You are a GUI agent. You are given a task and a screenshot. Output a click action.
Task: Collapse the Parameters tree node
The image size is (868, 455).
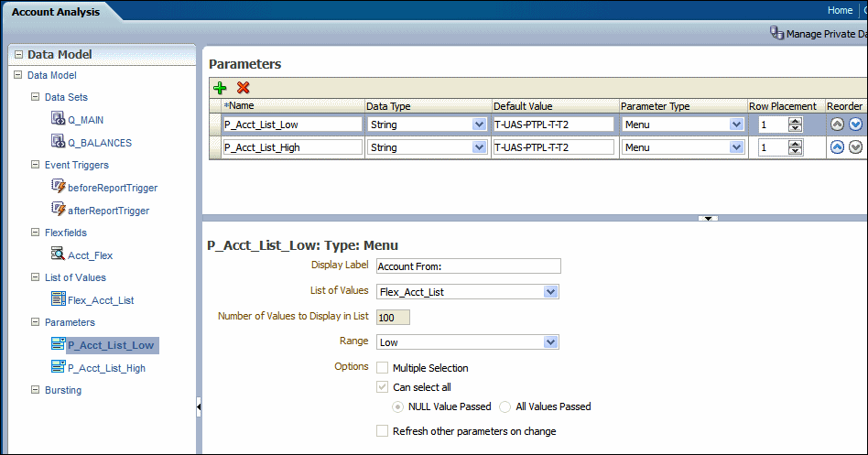pyautogui.click(x=36, y=321)
